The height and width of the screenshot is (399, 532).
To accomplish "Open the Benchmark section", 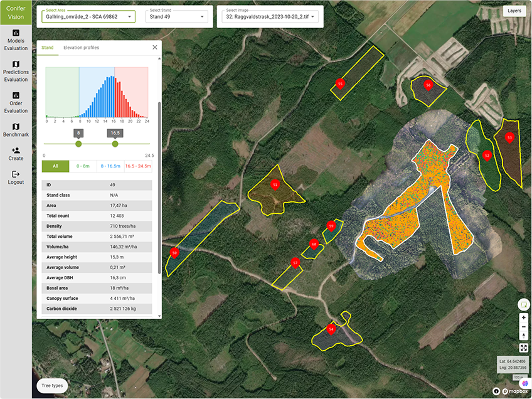I will (16, 127).
